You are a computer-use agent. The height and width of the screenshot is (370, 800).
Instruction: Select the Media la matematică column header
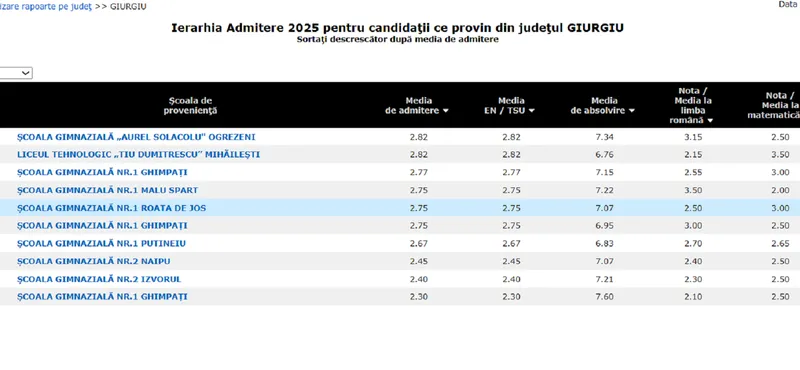pos(773,106)
